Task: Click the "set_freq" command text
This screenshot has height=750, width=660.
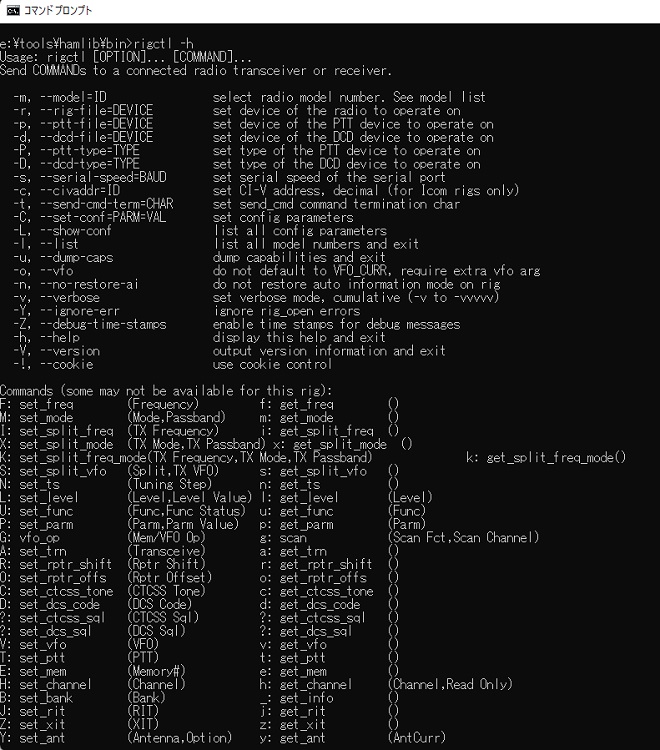Action: 46,406
